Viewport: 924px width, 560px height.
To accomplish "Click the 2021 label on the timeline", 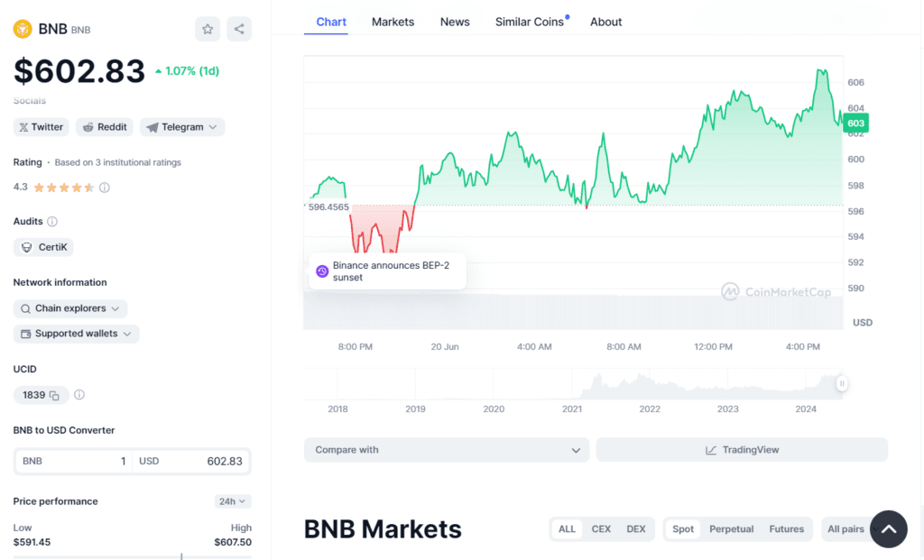I will pos(571,409).
